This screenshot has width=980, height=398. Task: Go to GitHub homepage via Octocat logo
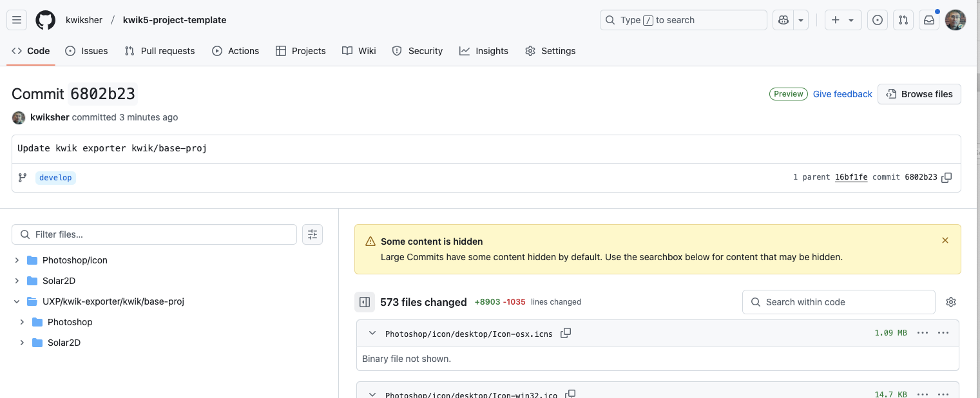(45, 20)
